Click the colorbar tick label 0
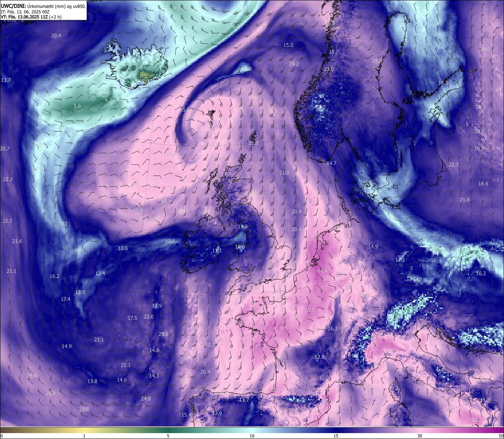 click(2, 436)
